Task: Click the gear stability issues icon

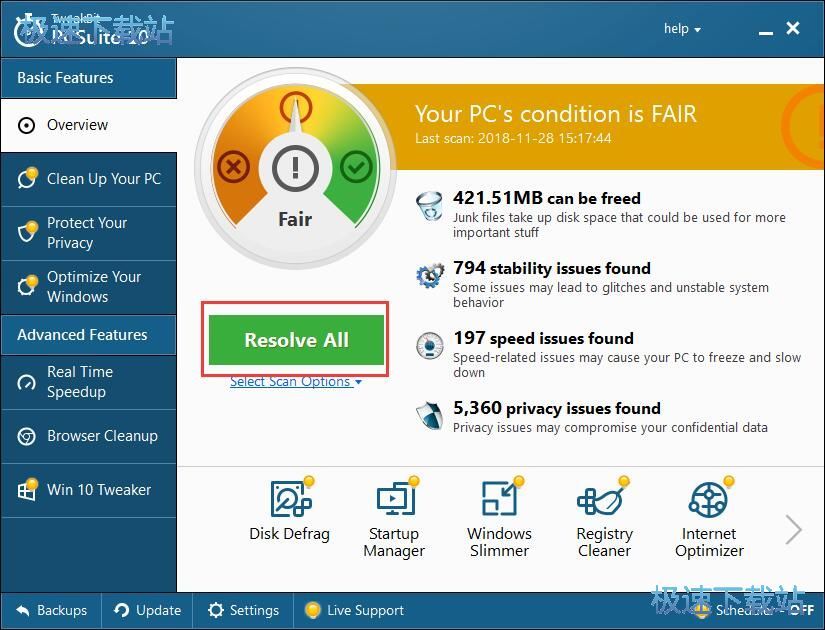Action: coord(429,275)
